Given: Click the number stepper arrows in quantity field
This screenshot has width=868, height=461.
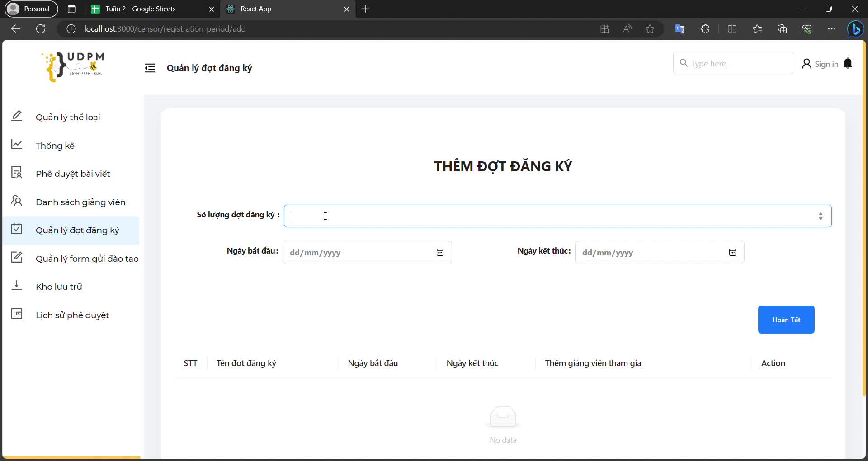Looking at the screenshot, I should click(821, 216).
